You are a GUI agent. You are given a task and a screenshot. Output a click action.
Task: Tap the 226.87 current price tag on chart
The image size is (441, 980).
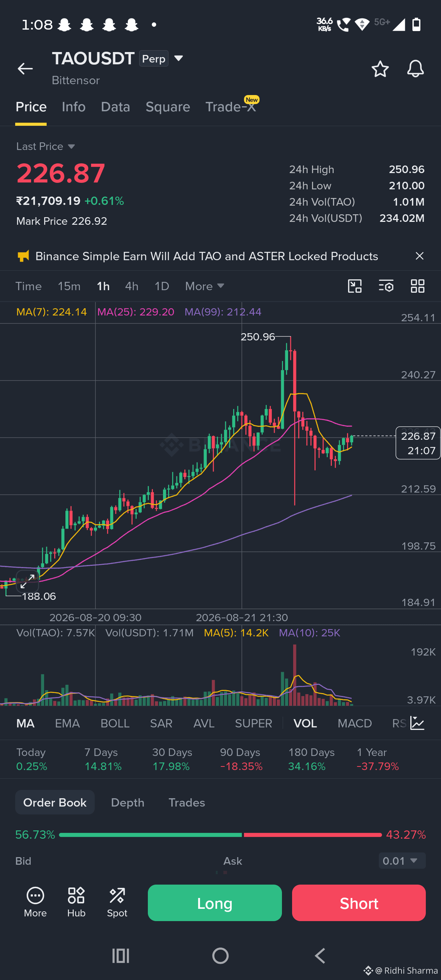418,443
